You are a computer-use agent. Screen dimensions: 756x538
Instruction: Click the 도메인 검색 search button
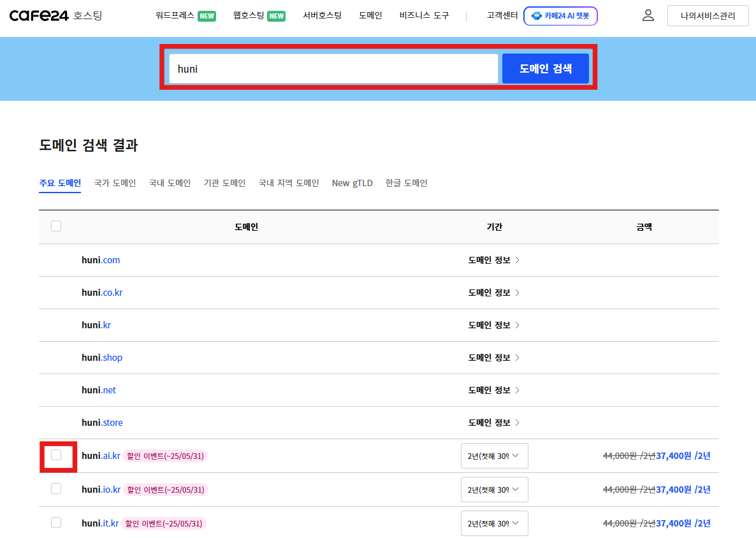click(546, 68)
